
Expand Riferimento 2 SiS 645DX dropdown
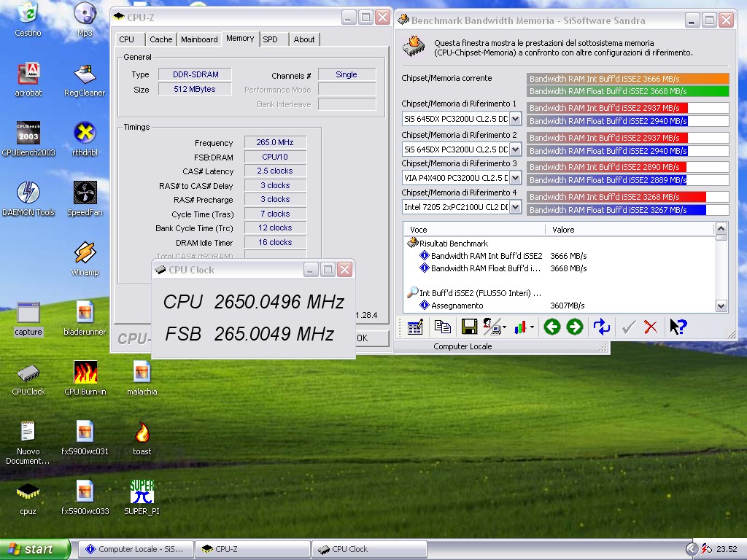(516, 149)
